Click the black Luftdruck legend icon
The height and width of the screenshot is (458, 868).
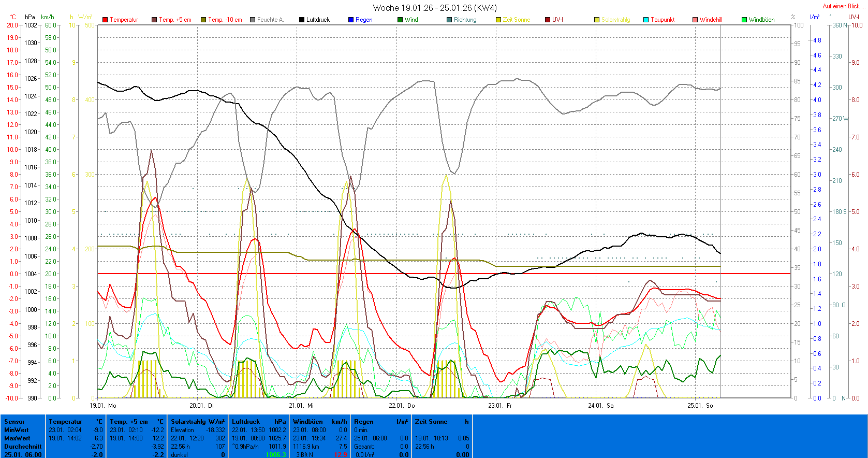302,20
